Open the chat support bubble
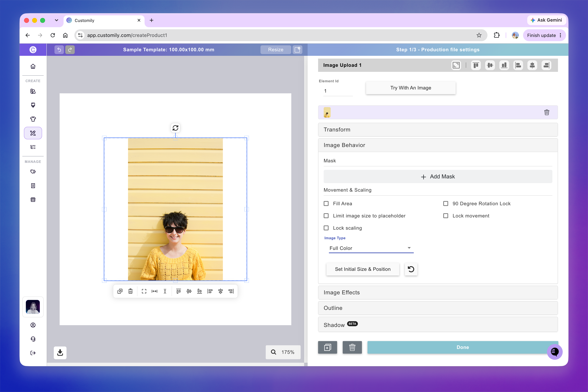Viewport: 588px width, 392px height. 555,352
